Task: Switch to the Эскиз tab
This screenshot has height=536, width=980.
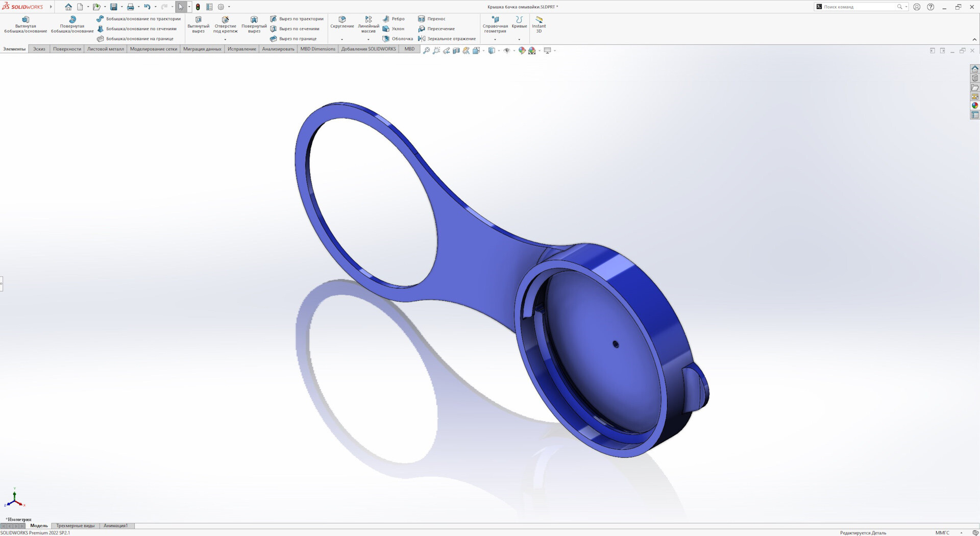Action: pos(39,49)
